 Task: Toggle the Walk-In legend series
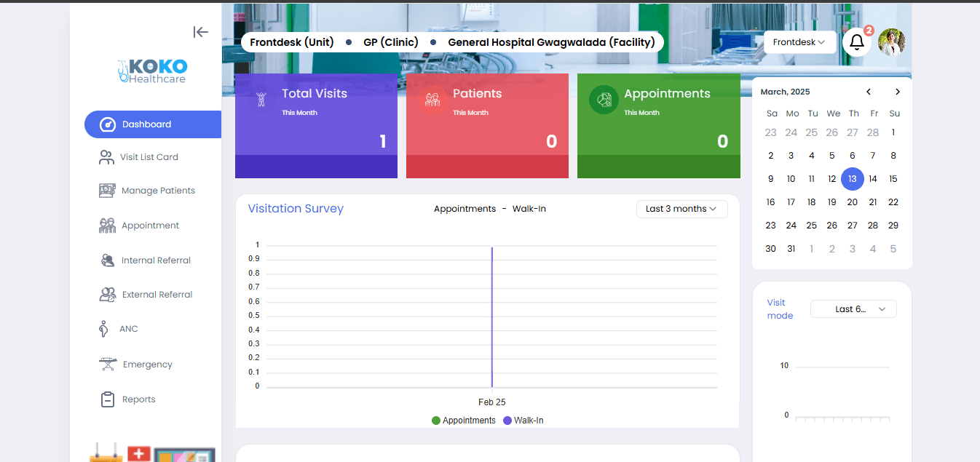523,421
